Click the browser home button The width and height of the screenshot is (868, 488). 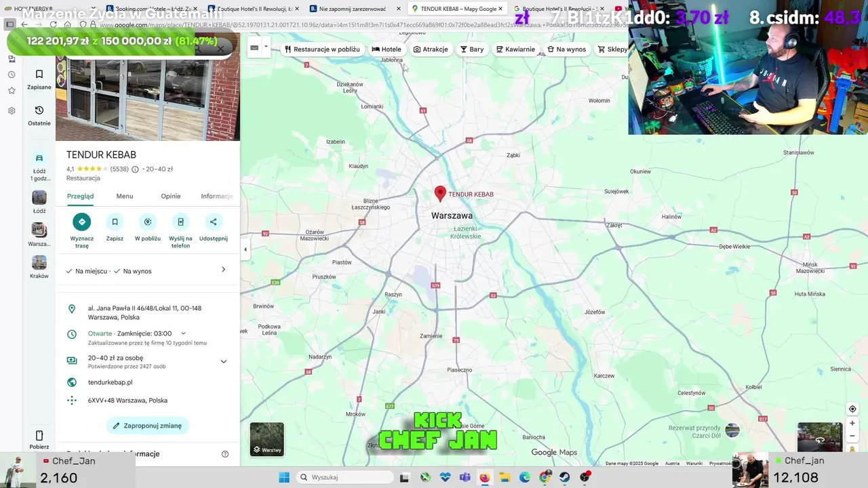click(68, 24)
